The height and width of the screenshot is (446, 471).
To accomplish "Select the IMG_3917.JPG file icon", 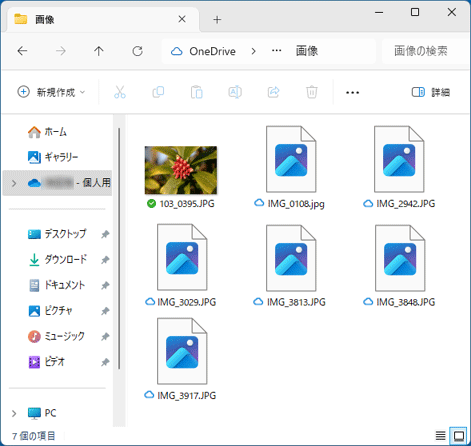I will tap(182, 351).
